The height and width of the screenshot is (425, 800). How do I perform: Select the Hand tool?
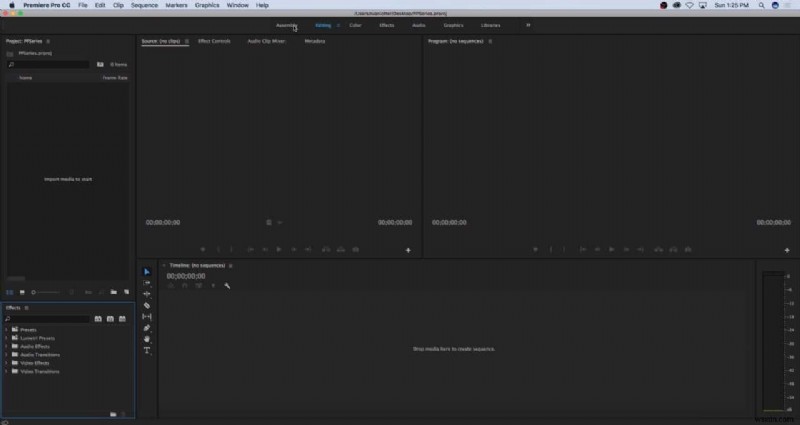[x=147, y=339]
